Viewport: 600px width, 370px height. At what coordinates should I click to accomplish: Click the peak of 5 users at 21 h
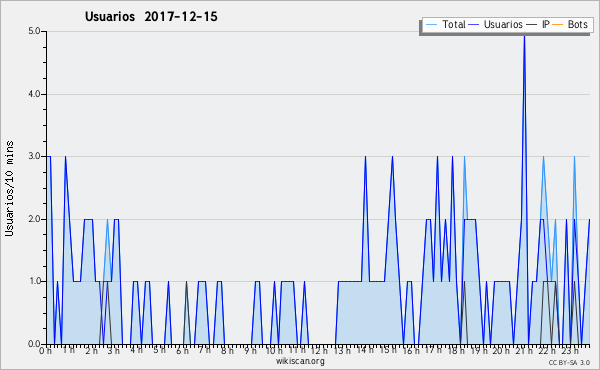pos(524,35)
